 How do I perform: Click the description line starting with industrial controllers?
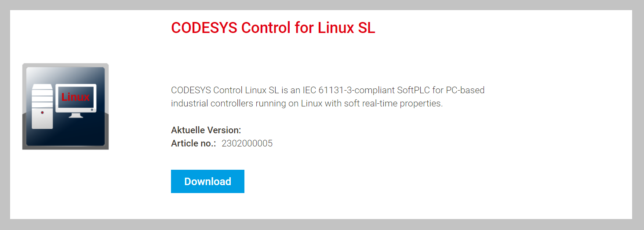(307, 104)
